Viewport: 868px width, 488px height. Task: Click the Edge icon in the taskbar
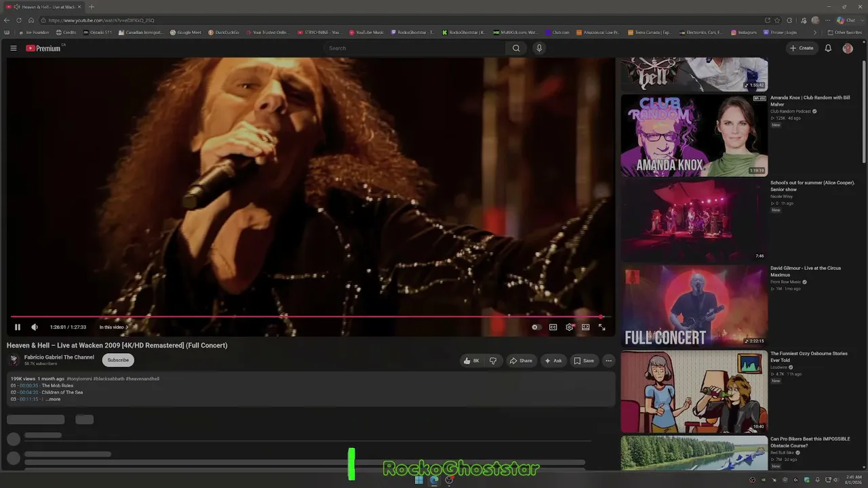[434, 480]
